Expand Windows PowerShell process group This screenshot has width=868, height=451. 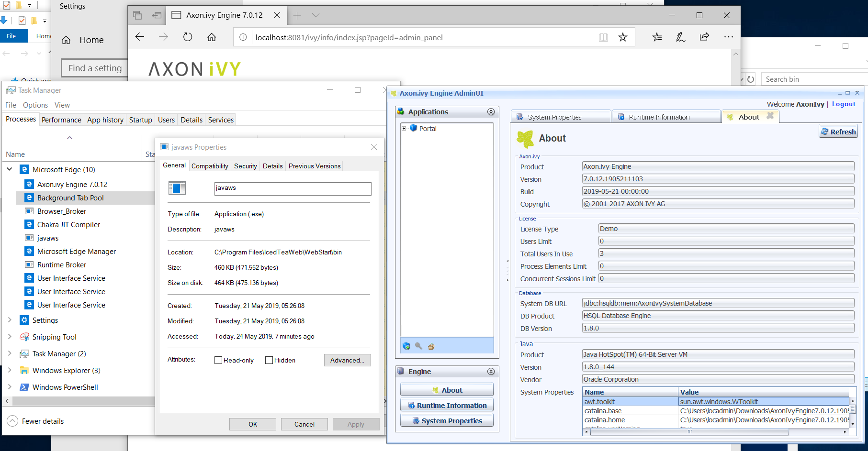point(10,387)
